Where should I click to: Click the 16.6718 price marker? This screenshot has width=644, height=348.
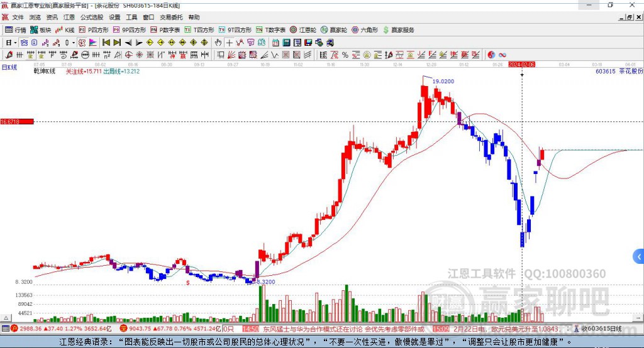17,121
